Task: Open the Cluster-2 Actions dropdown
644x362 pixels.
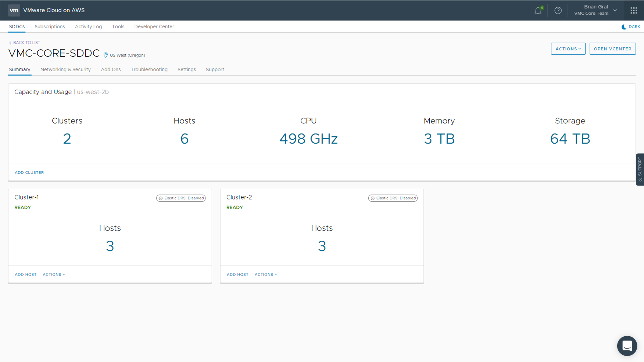Action: 266,275
